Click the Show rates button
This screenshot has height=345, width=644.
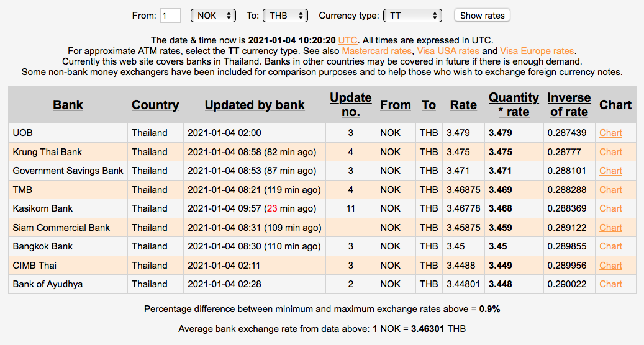pos(482,16)
